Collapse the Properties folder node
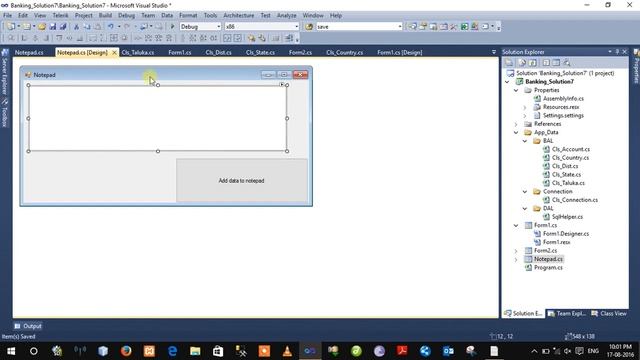Viewport: 640px width, 360px height. [x=516, y=90]
